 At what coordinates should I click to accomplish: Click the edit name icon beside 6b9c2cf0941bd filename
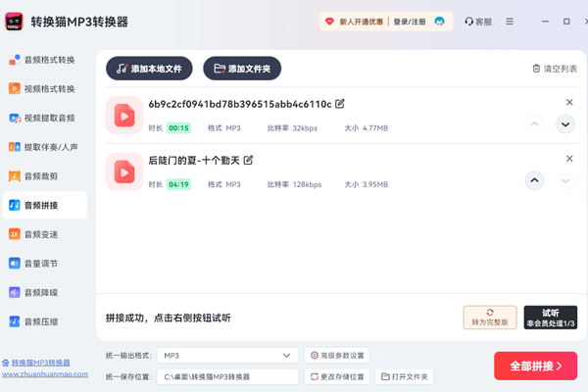[x=340, y=104]
